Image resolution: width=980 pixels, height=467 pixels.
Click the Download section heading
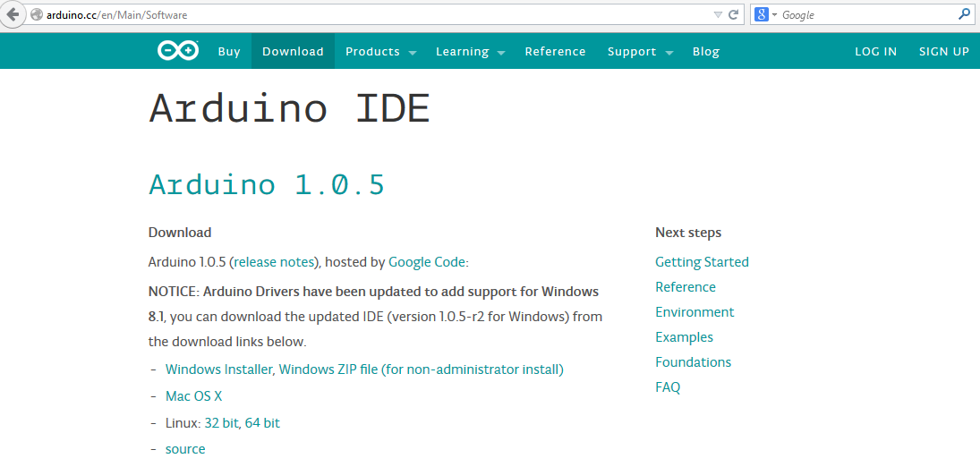point(180,233)
